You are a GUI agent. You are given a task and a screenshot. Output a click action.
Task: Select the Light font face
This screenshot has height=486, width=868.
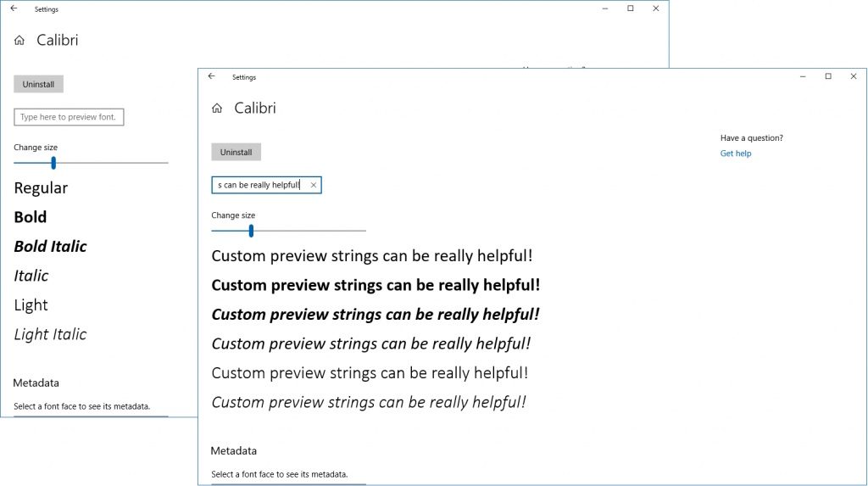[31, 305]
